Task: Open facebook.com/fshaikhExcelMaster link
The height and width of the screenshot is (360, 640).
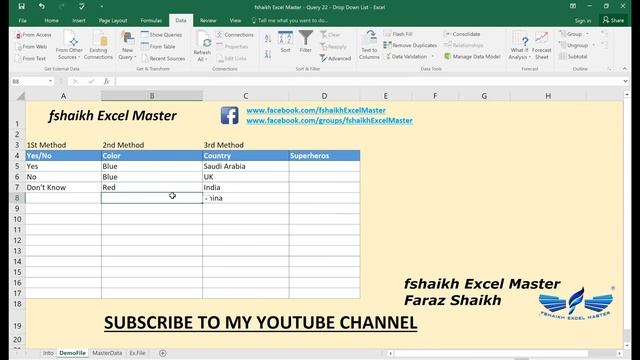Action: [316, 110]
